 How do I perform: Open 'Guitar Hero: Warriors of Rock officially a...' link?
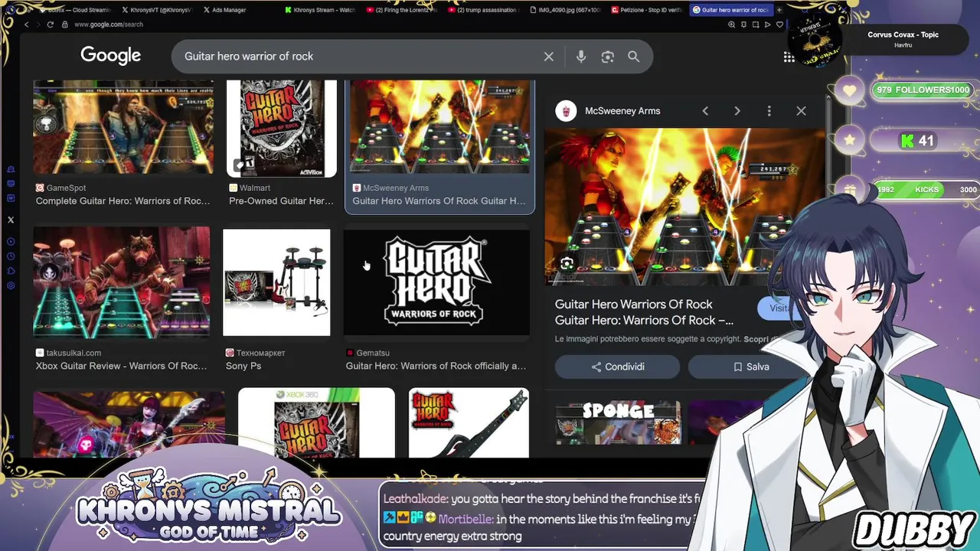click(x=436, y=366)
